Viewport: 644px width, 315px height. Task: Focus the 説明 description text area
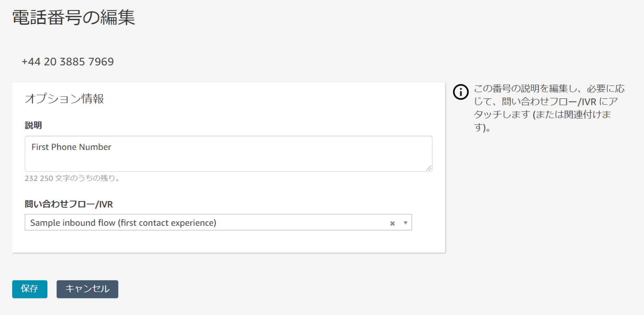point(229,154)
